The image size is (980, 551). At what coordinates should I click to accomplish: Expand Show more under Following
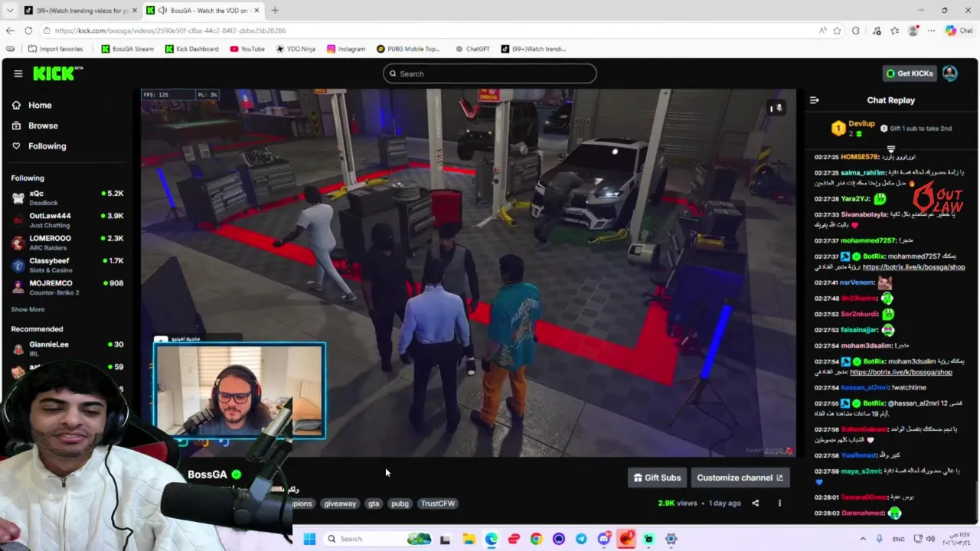click(28, 309)
